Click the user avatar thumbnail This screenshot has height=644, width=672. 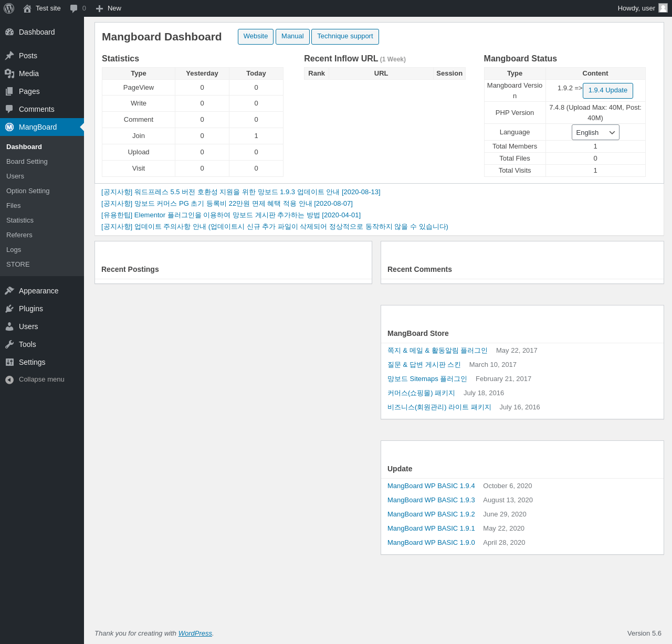(x=663, y=8)
